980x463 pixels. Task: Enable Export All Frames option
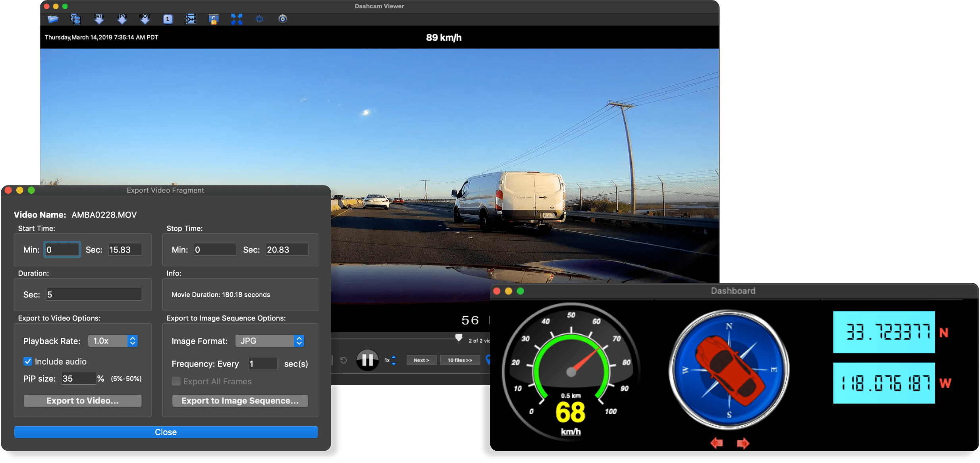coord(176,381)
